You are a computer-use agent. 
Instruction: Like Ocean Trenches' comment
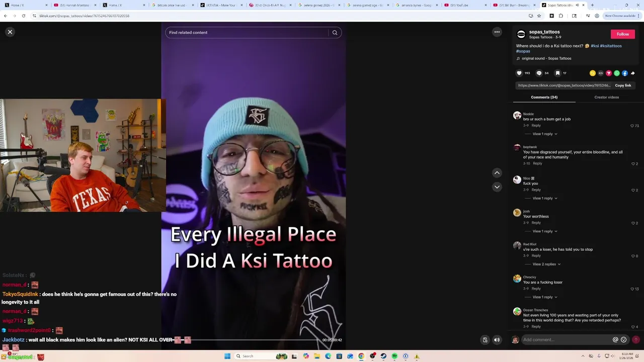(633, 327)
